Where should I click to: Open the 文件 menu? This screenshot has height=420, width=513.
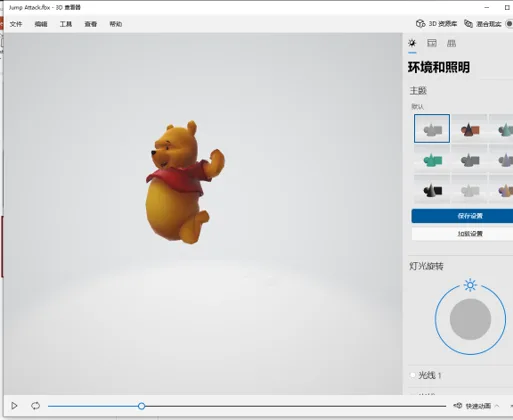(16, 24)
